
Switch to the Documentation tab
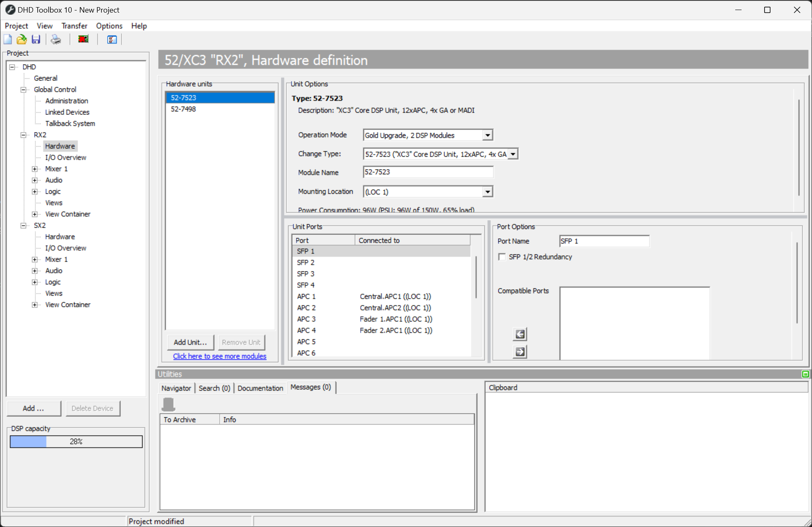point(260,388)
